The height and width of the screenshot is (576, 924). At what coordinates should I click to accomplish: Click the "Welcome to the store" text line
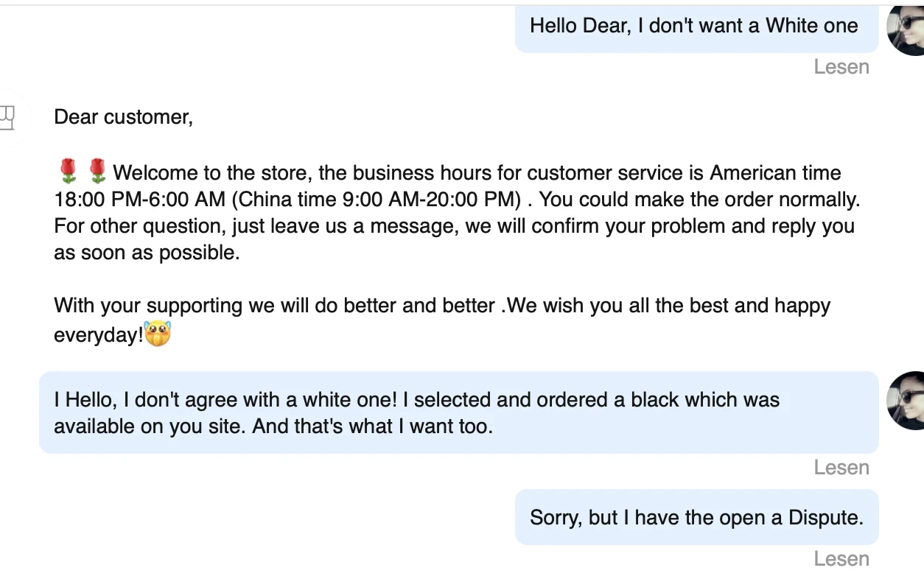(476, 173)
